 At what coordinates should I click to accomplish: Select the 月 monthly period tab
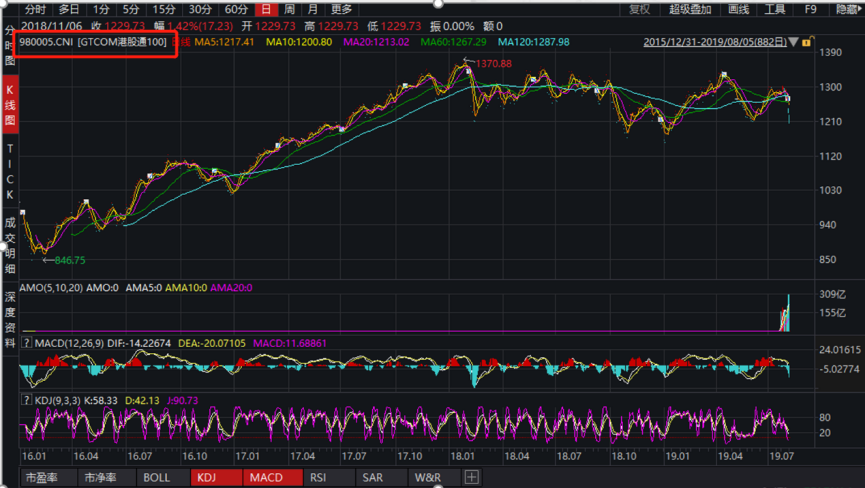click(x=313, y=9)
